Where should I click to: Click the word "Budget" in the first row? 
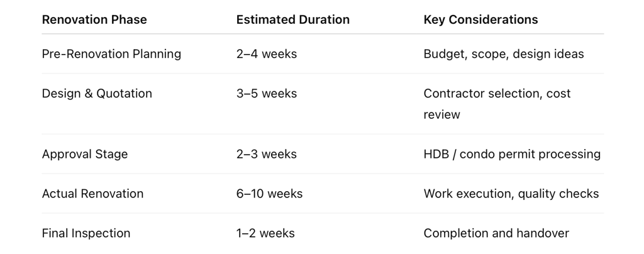click(443, 54)
